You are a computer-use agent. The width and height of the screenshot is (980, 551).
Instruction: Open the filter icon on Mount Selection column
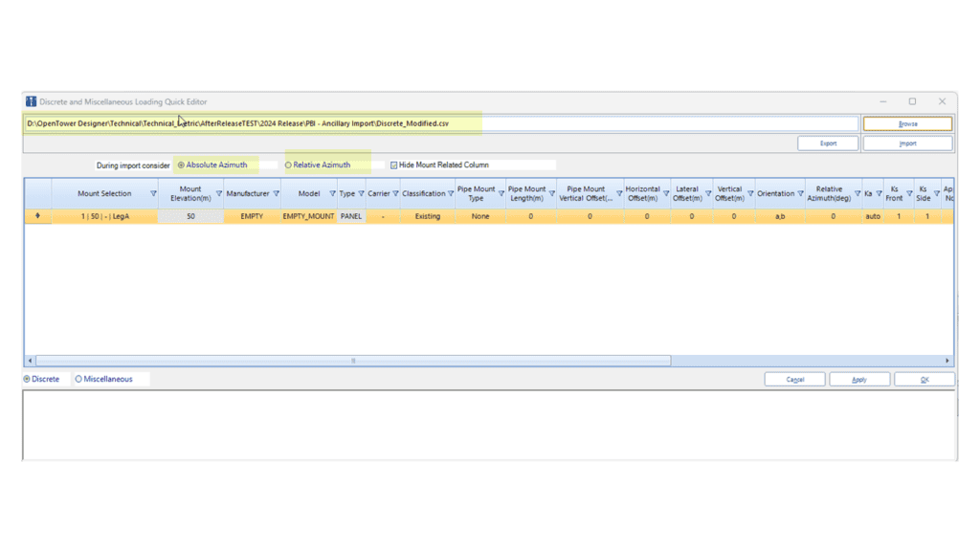click(x=154, y=192)
